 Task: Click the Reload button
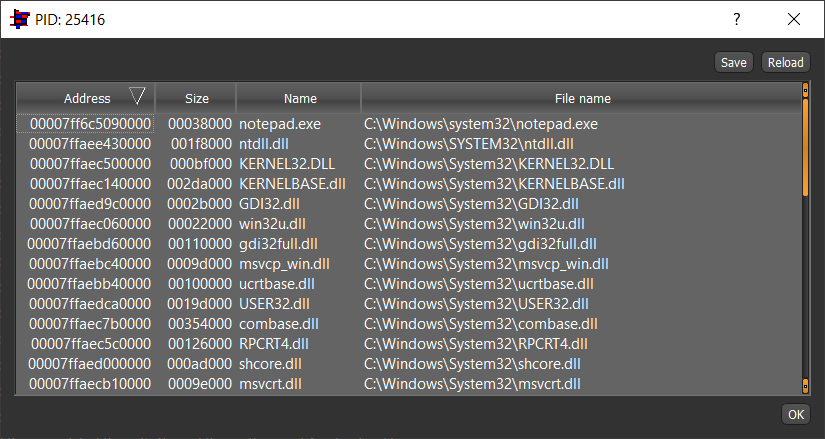pos(786,62)
